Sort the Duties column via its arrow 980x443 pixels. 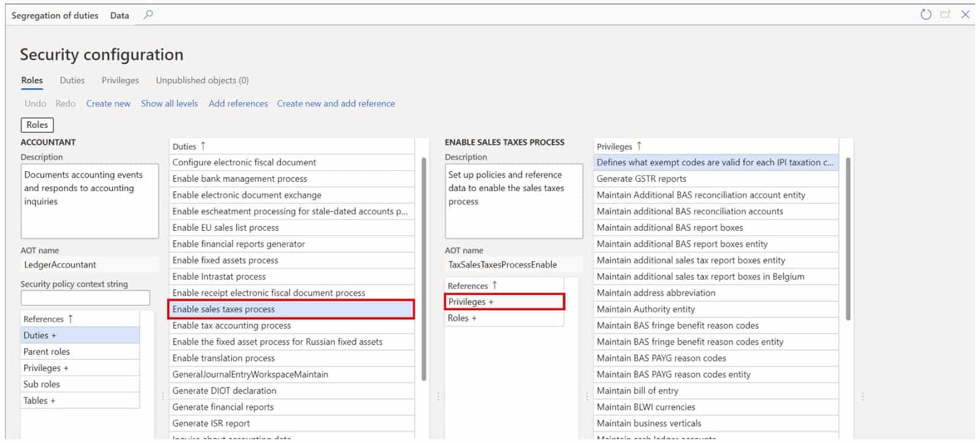[x=203, y=146]
